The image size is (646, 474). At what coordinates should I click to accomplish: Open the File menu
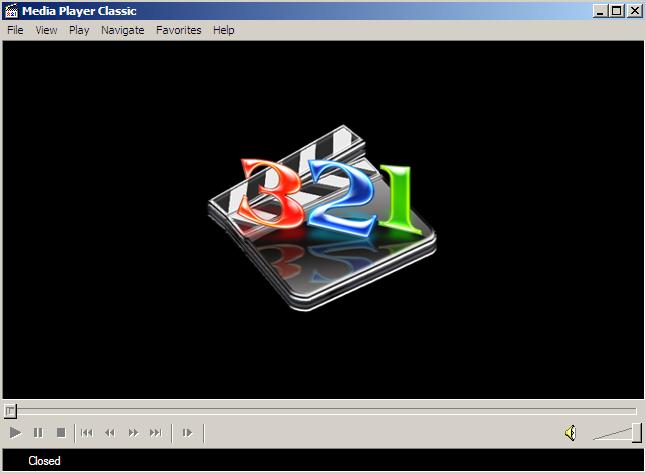click(x=15, y=30)
